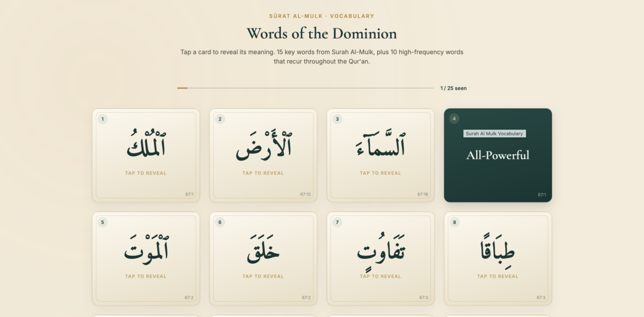Click the number 3 badge
Screen dimensions: 644x317
pos(337,119)
